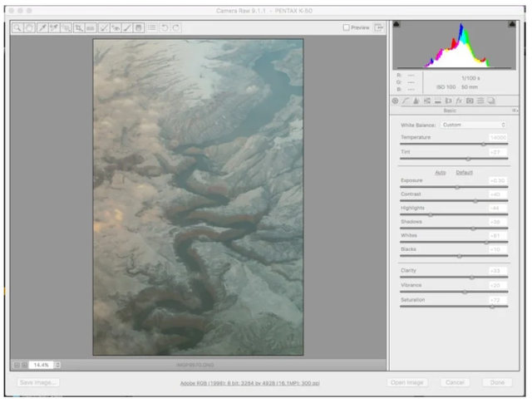Open the Effects (fx) panel tab
Viewport: 532px width, 403px height.
point(458,101)
